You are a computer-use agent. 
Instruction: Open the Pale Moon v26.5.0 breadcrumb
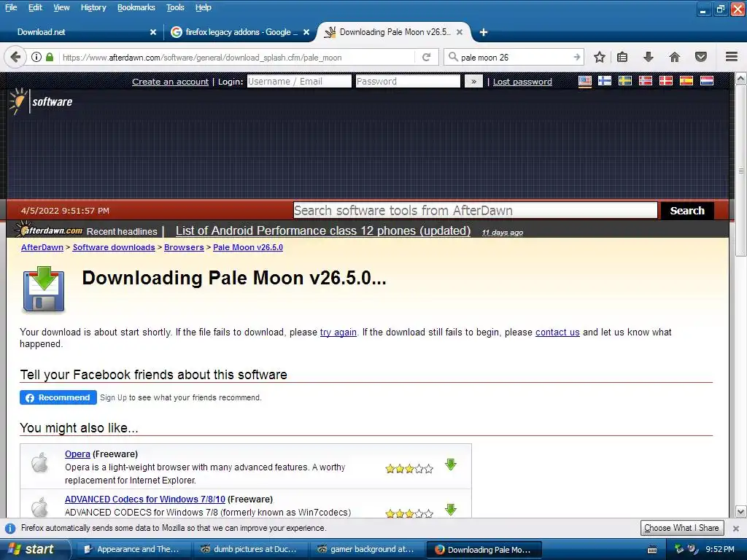click(x=248, y=247)
